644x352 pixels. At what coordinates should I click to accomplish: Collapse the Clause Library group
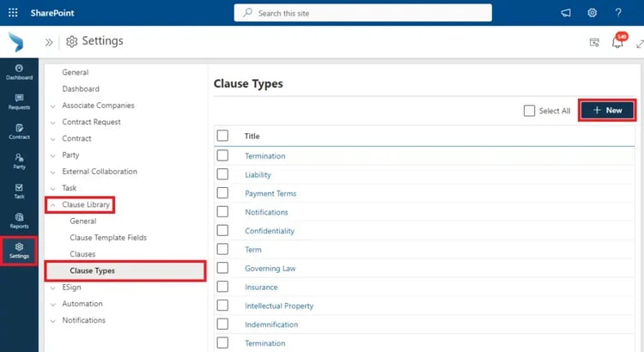[53, 205]
